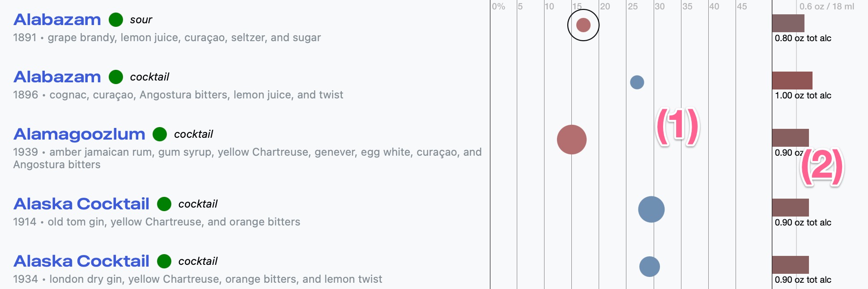Screen dimensions: 868x289
Task: Select the small blue bubble for the 1896 Alabazam
Action: click(x=637, y=82)
